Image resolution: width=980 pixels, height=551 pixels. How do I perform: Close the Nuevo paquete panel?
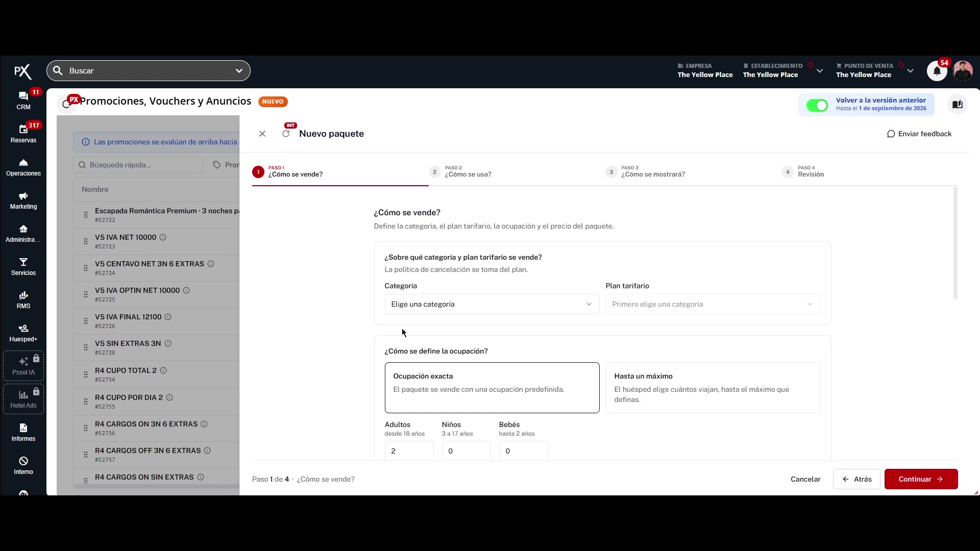coord(262,134)
